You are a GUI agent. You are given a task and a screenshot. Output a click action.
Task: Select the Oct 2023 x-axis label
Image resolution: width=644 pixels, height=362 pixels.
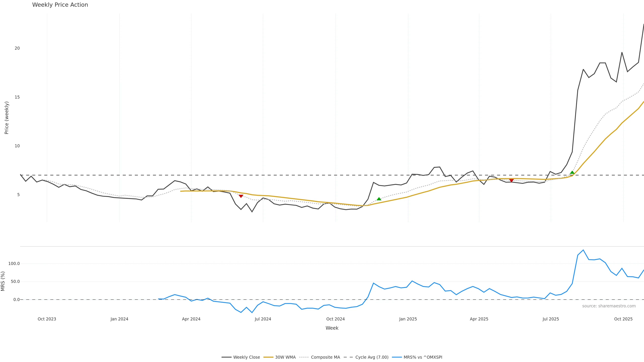47,319
